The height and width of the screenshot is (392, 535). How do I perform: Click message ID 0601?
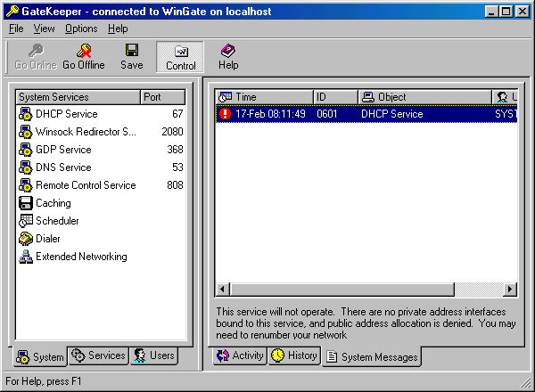pyautogui.click(x=327, y=114)
